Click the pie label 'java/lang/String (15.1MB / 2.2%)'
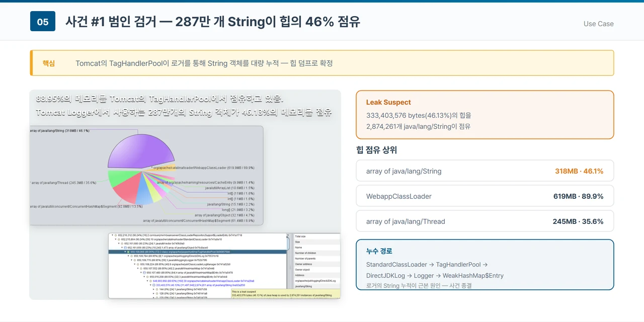The width and height of the screenshot is (644, 322). 230,204
